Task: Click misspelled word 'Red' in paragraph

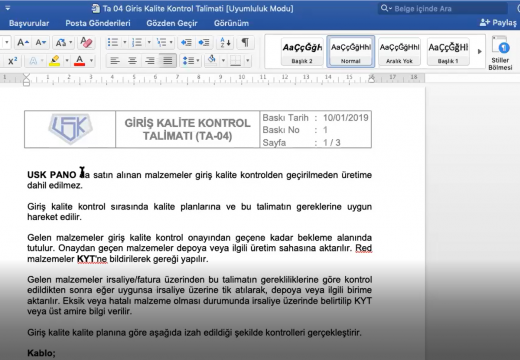Action: 364,248
